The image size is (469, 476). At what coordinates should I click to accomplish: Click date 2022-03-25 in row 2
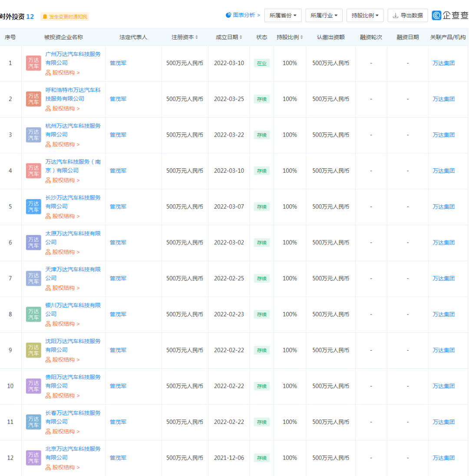(x=229, y=99)
